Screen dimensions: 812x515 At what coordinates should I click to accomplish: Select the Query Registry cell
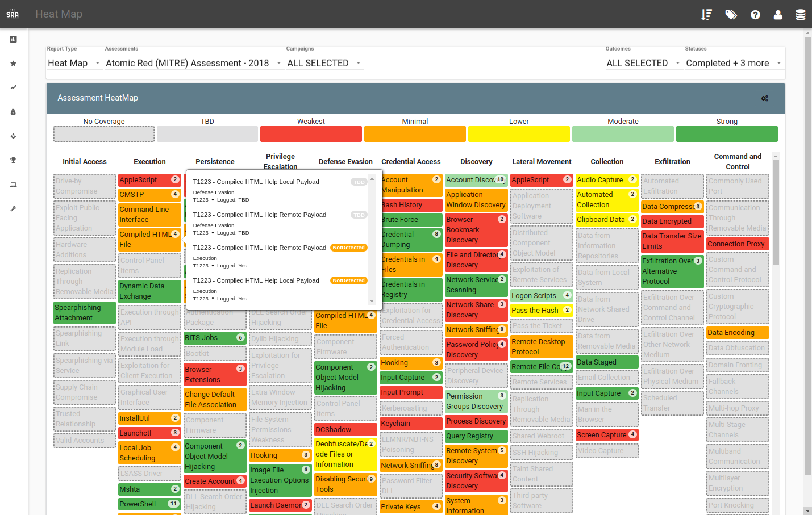[476, 436]
